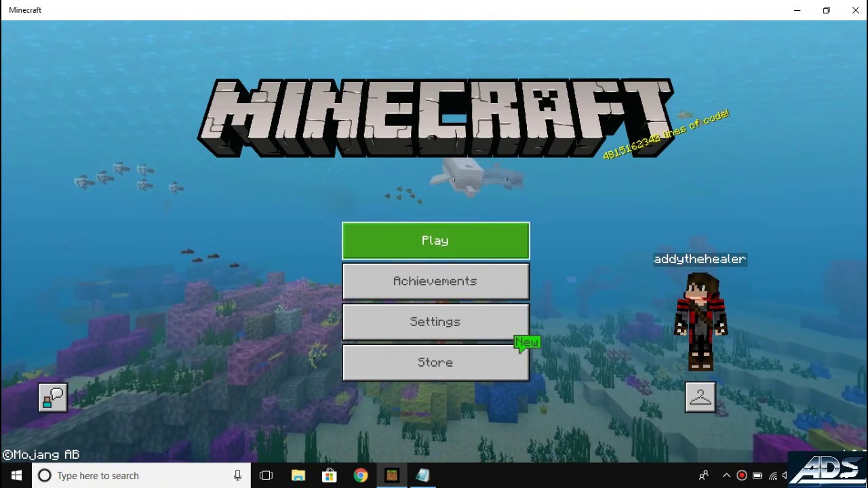The width and height of the screenshot is (868, 488).
Task: Open Task View on the taskbar
Action: coord(266,476)
